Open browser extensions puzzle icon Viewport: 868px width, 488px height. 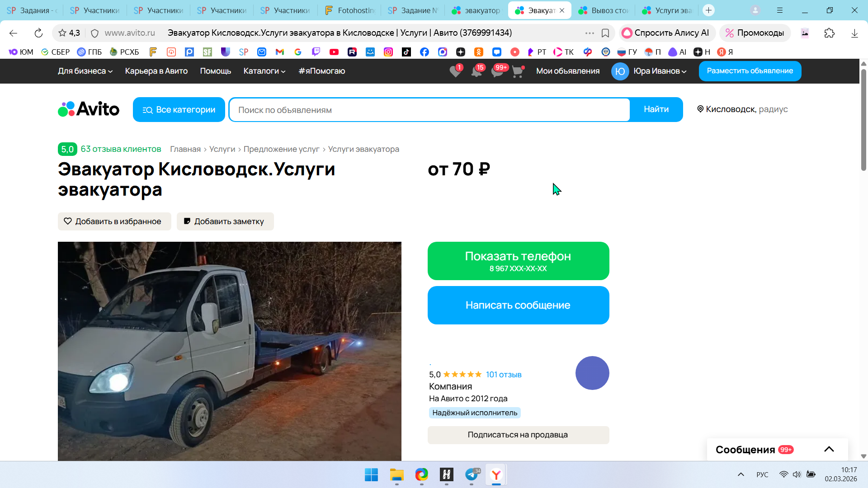[x=829, y=33]
